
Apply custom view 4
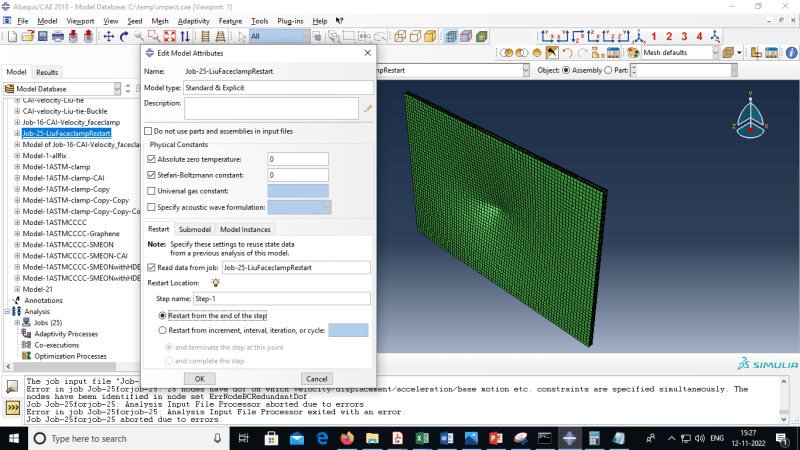tap(699, 36)
